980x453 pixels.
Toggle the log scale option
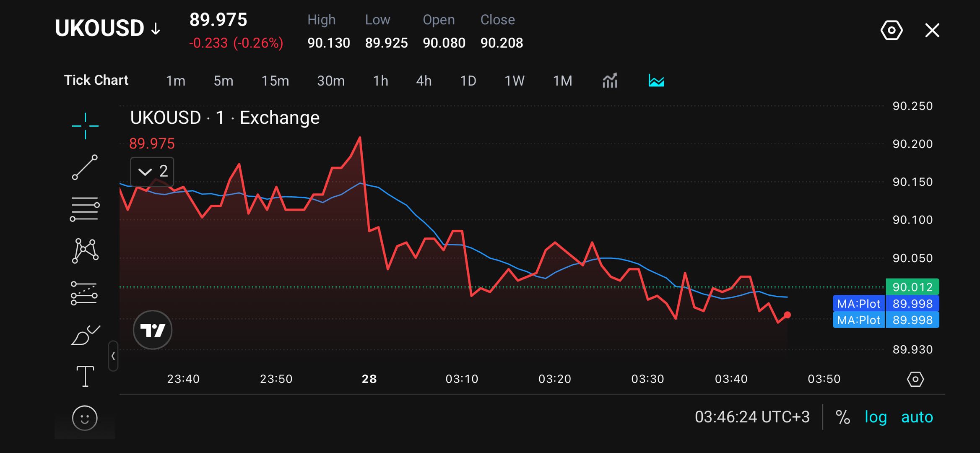(x=876, y=417)
